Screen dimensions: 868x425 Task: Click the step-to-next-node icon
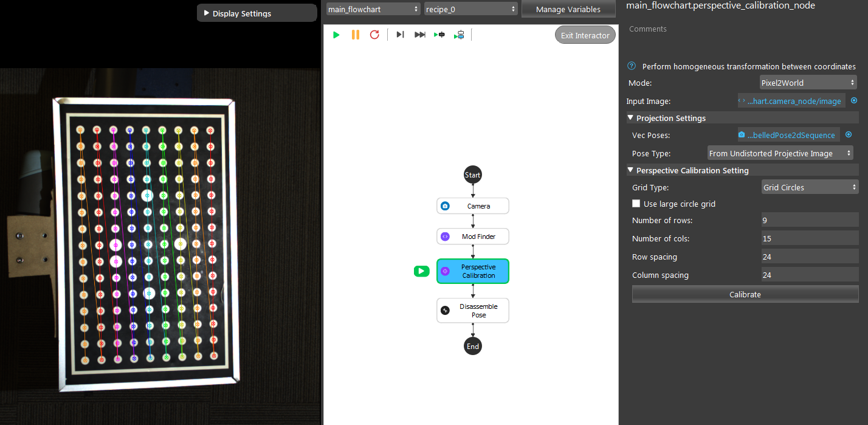[400, 35]
